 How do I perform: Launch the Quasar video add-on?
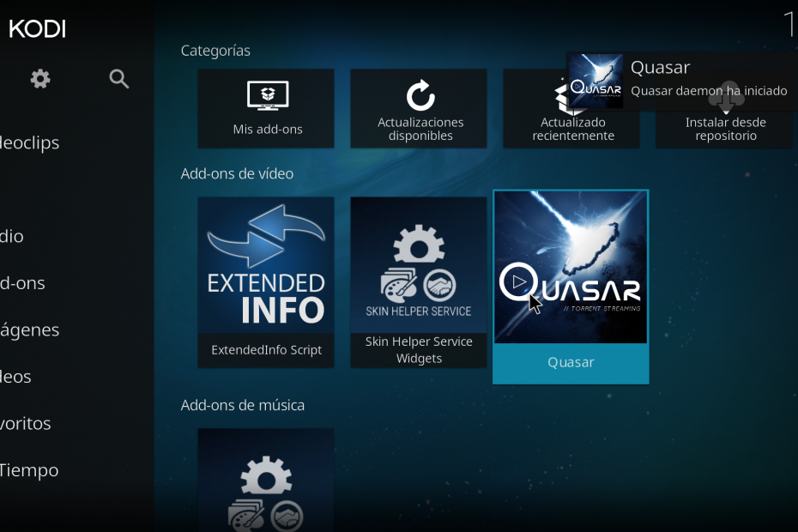tap(571, 287)
